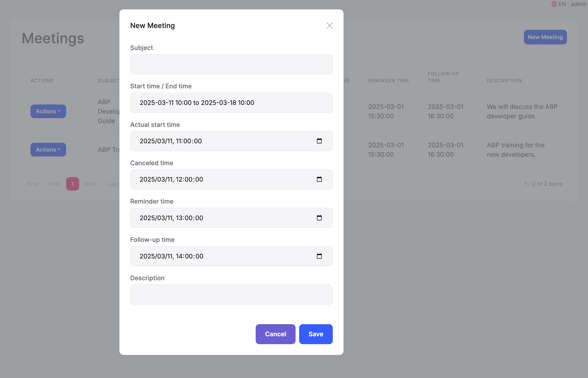Open the admin user menu
This screenshot has width=588, height=378.
click(x=578, y=4)
